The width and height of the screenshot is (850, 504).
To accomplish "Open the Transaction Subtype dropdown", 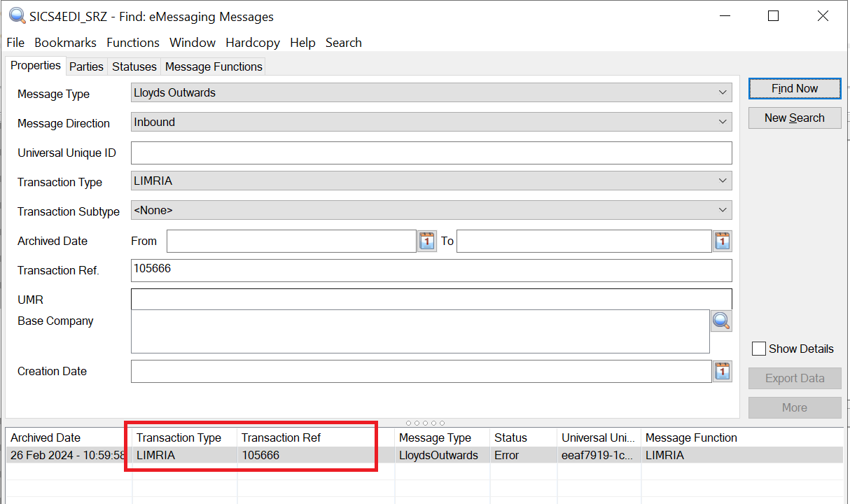I will 723,210.
